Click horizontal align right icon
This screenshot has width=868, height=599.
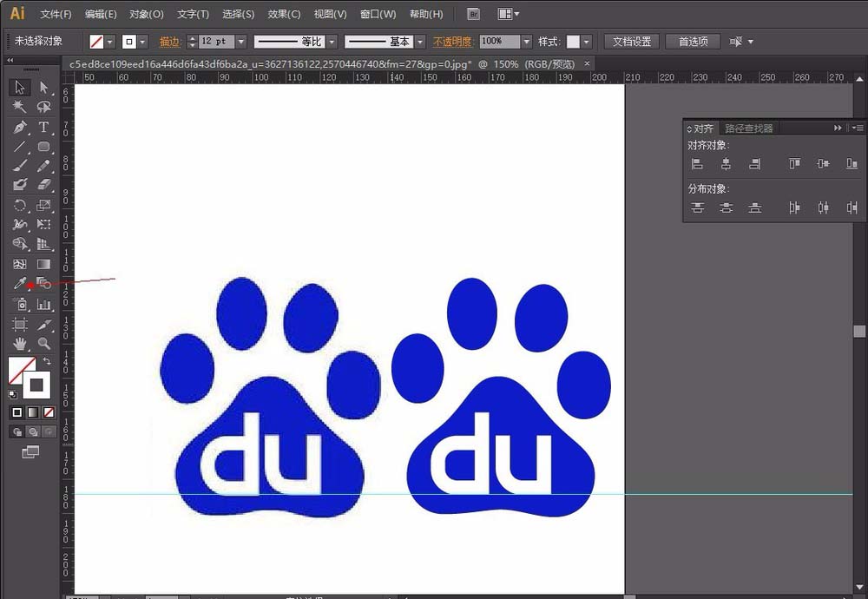tap(754, 164)
